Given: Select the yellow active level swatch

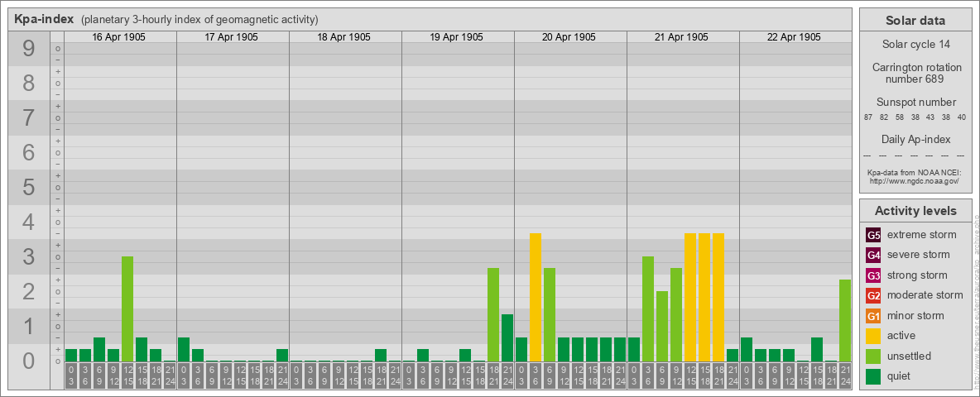Looking at the screenshot, I should [x=873, y=336].
